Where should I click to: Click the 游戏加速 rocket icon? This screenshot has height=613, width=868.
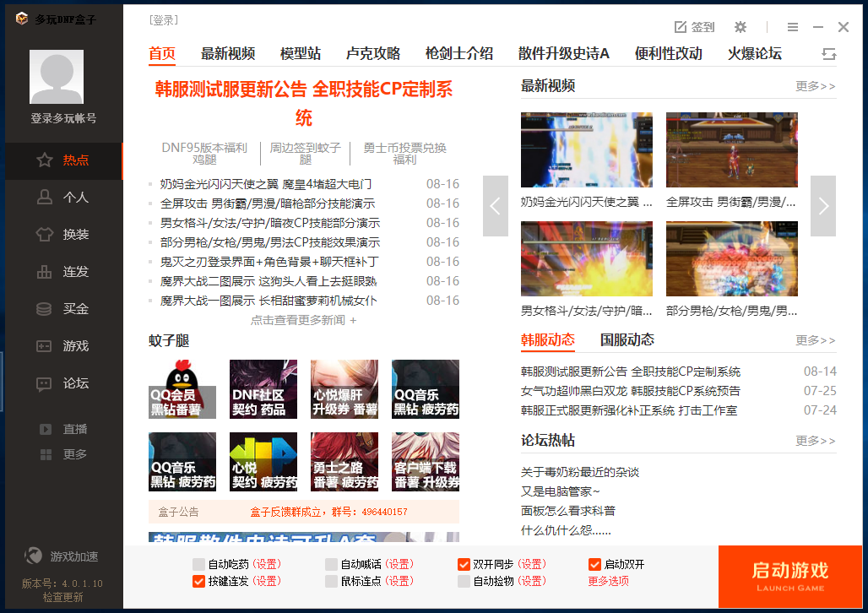coord(33,556)
